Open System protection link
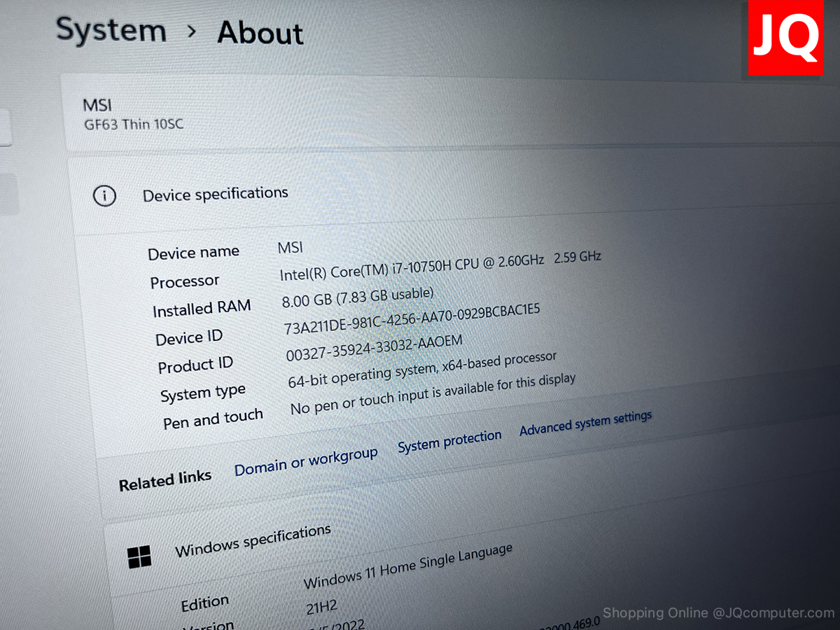The height and width of the screenshot is (630, 840). [x=450, y=442]
